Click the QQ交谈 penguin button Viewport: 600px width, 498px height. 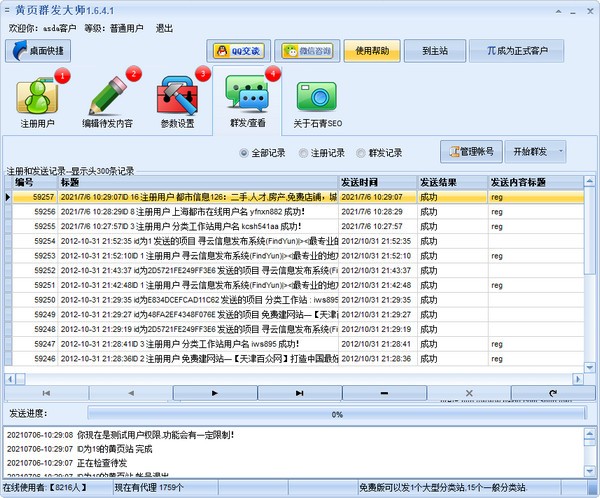[239, 50]
